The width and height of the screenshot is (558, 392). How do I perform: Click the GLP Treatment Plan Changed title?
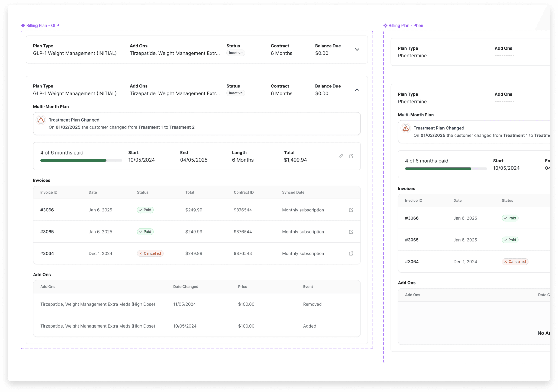click(x=74, y=120)
